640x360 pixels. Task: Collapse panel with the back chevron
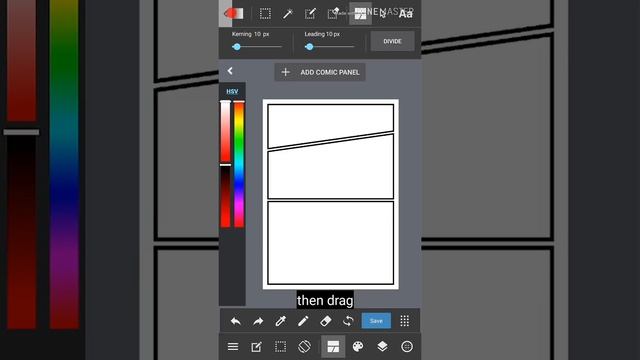230,71
